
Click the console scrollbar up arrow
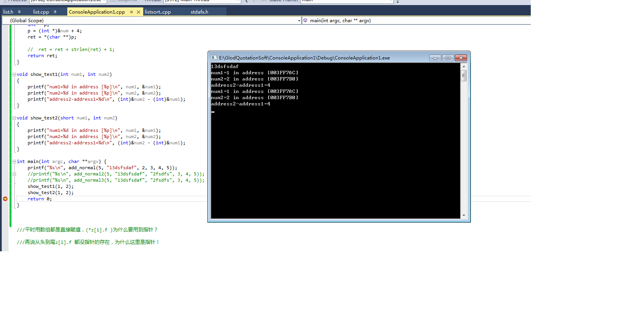click(x=463, y=67)
